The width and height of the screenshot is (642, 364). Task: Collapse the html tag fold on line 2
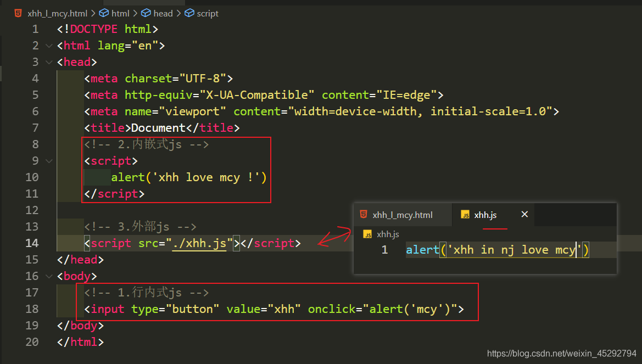click(49, 46)
